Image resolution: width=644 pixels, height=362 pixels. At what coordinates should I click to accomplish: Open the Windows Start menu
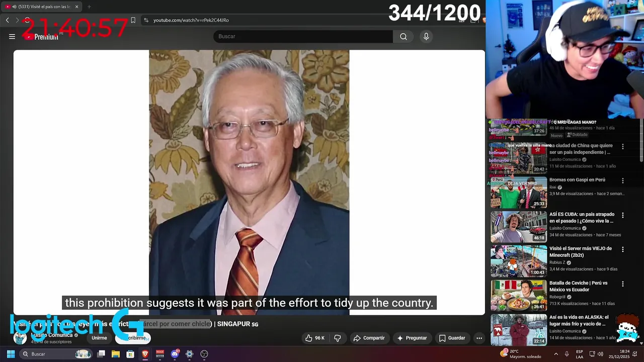(11, 354)
